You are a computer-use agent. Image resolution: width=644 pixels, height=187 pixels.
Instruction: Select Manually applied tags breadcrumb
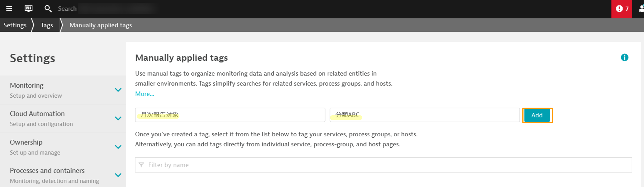(101, 25)
